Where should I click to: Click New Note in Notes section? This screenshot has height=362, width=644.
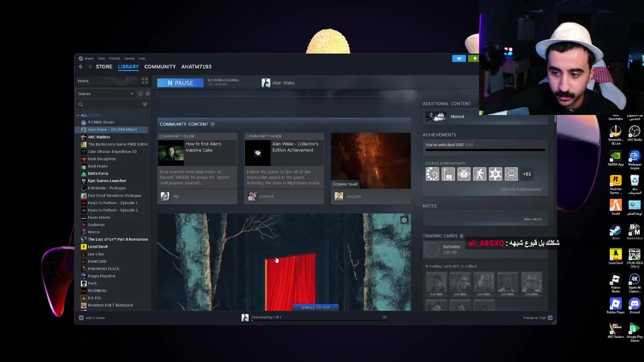pos(532,219)
